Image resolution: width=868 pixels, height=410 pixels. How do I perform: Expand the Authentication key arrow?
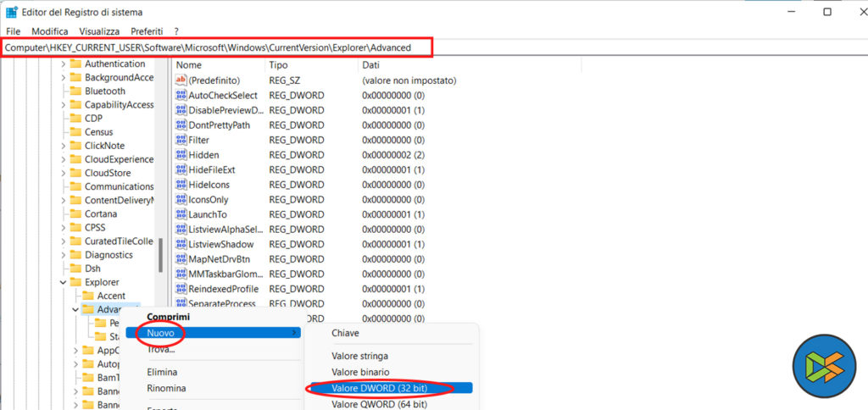(x=63, y=64)
